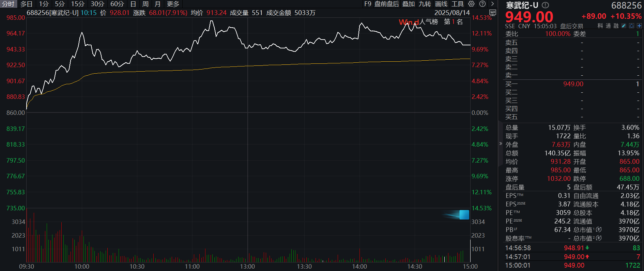Screen dimensions: 644x271
Task: Click the WP icon below the toolbar
Action: click(493, 12)
